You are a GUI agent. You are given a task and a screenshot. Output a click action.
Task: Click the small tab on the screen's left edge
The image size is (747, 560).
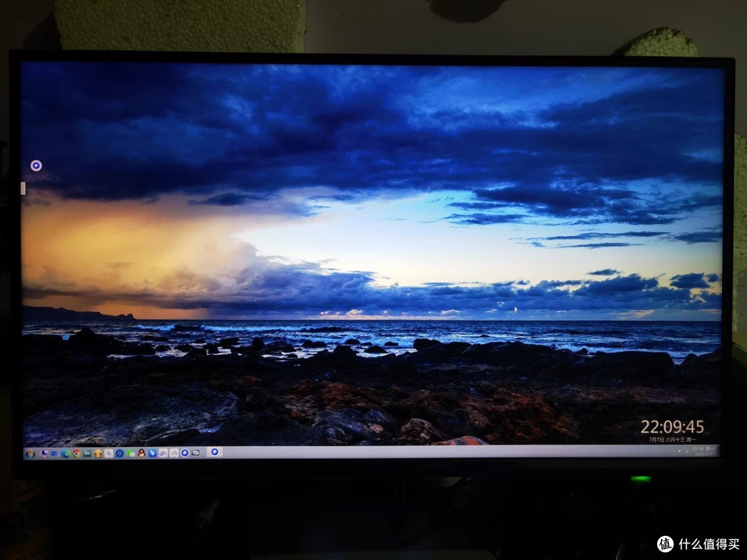pyautogui.click(x=22, y=188)
